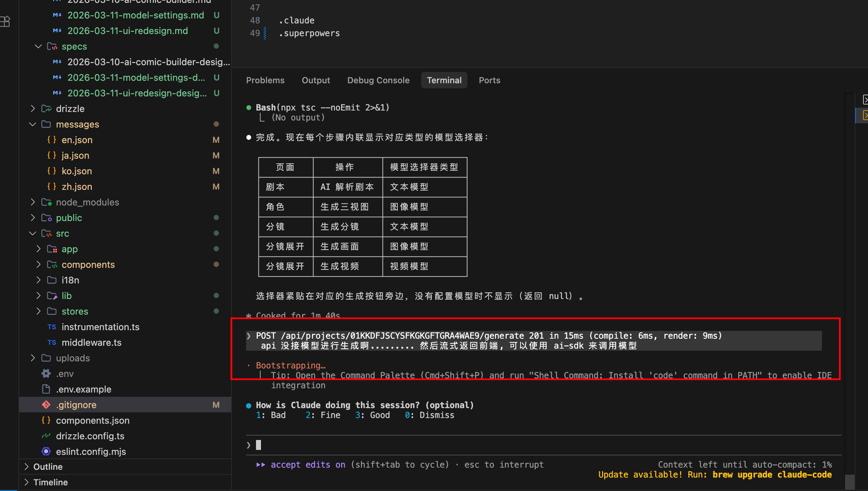Collapse the src folder
The height and width of the screenshot is (491, 868).
tap(33, 233)
